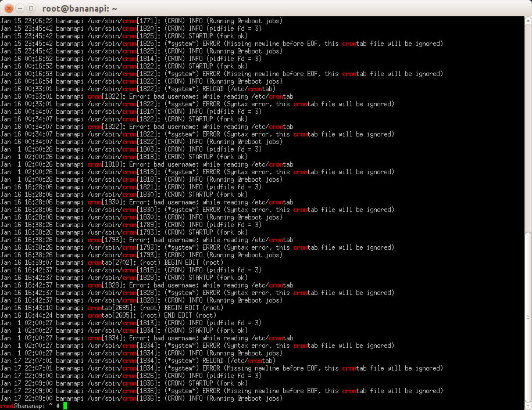
Task: Select the crontab[2685] END EDIT log line
Action: pos(108,315)
